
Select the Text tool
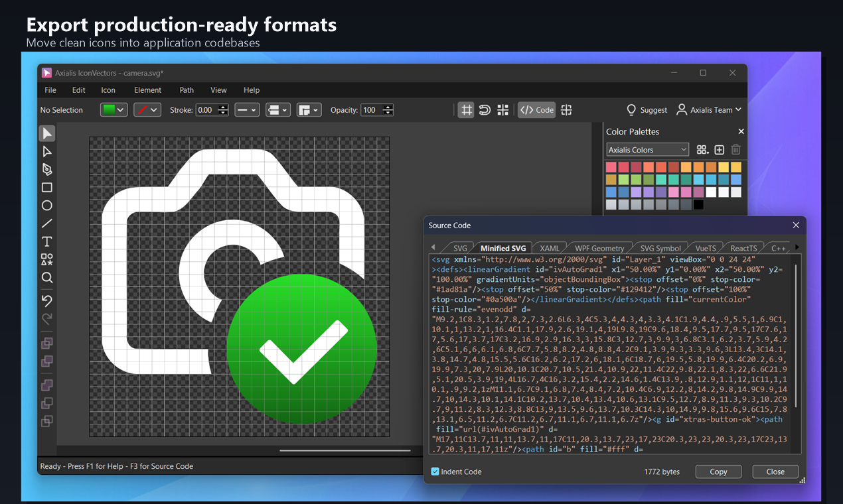click(47, 241)
